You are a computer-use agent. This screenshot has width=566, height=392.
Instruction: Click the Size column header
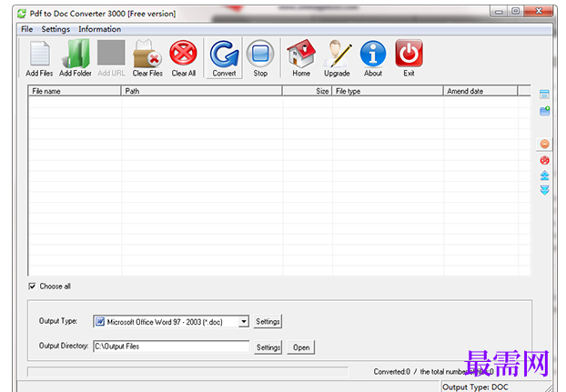coord(307,91)
